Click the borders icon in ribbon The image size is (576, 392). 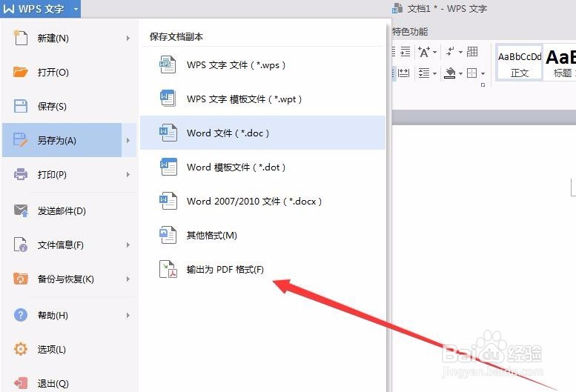point(472,73)
